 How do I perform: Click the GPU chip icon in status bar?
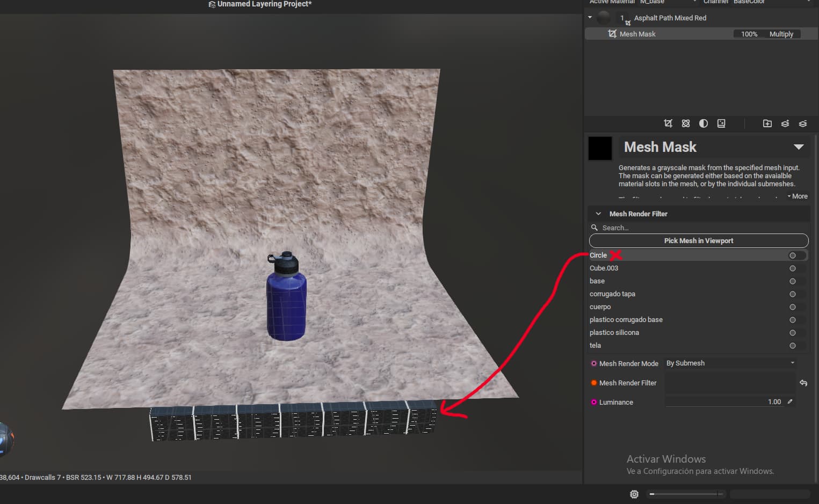[634, 494]
